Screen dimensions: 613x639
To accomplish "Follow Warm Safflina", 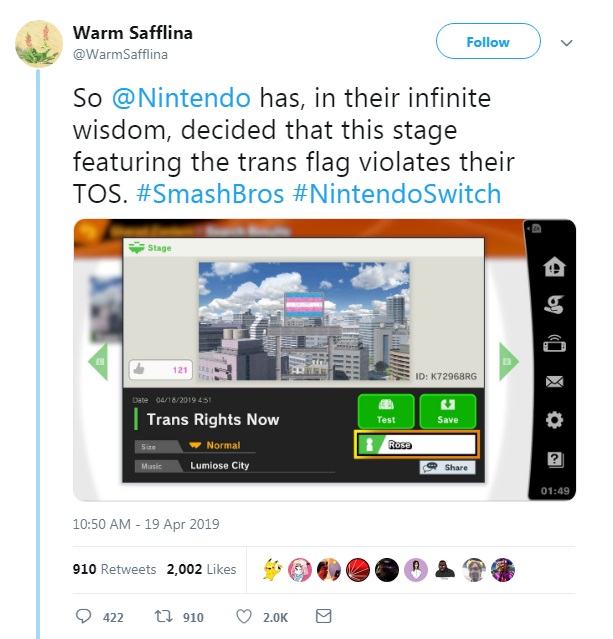I will click(488, 41).
